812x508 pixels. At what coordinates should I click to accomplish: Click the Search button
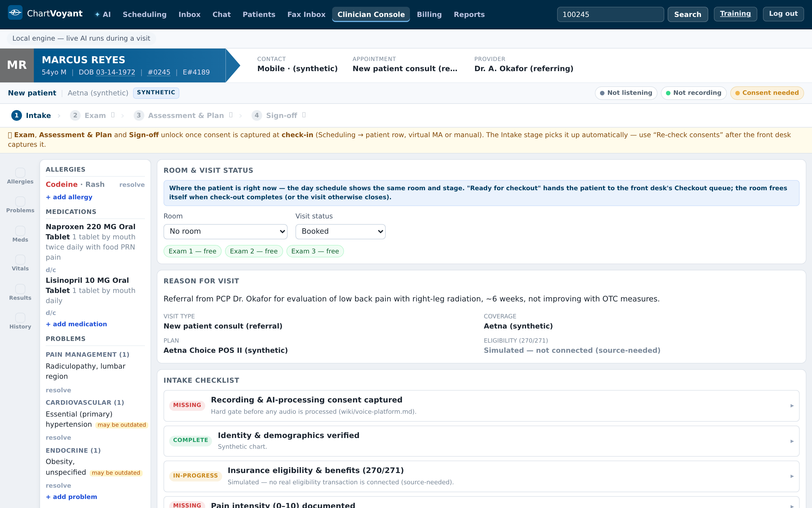687,14
